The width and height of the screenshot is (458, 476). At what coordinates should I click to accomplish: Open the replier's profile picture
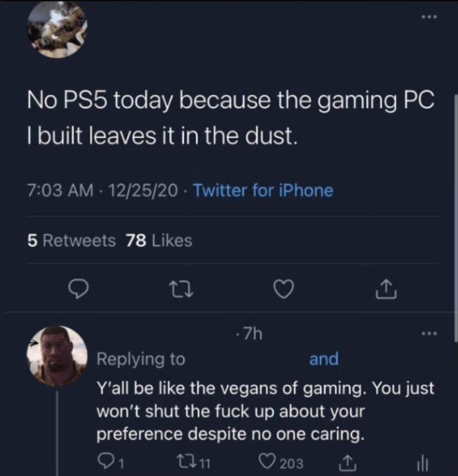[57, 355]
